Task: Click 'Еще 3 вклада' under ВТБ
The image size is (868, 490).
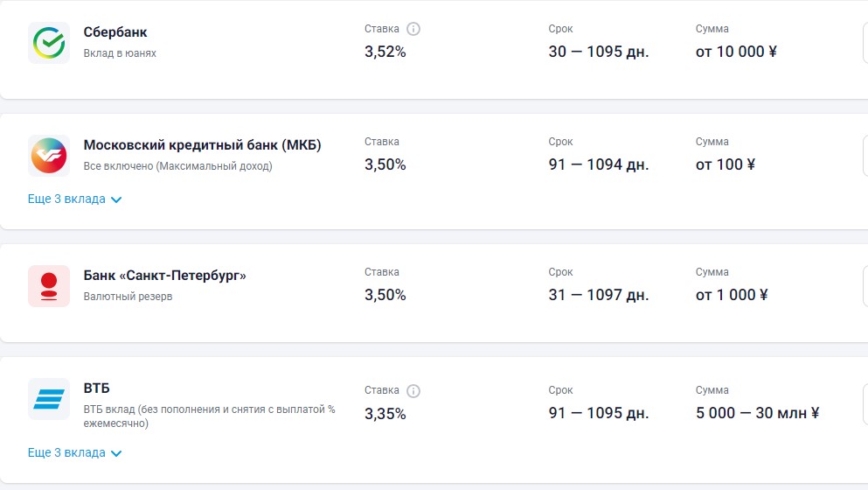Action: [x=66, y=453]
